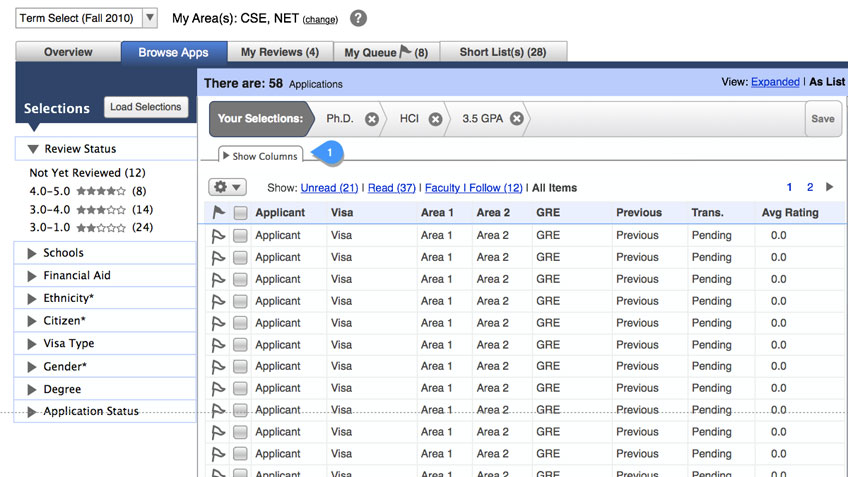
Task: Switch to the My Reviews tab
Action: (x=279, y=52)
